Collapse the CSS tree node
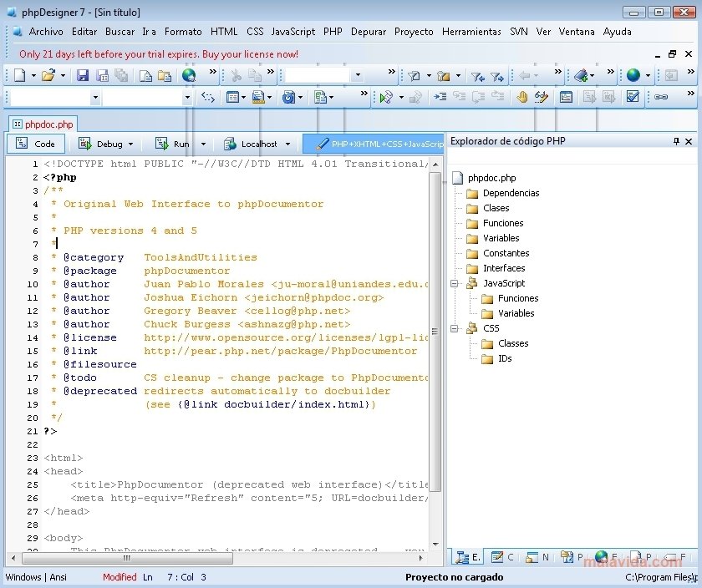The width and height of the screenshot is (702, 588). [455, 328]
